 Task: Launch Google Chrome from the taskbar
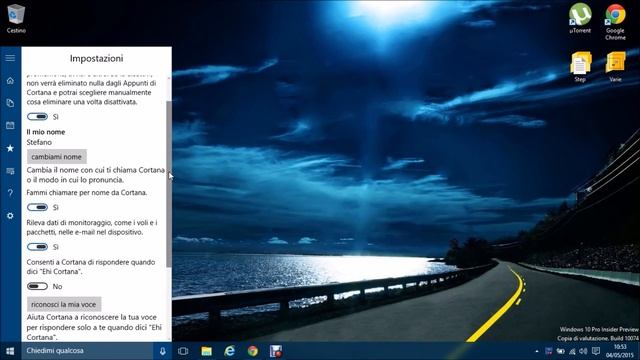pyautogui.click(x=253, y=351)
